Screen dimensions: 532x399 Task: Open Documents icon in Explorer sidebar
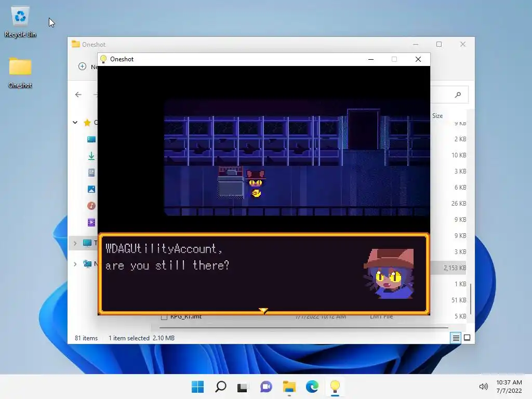[x=91, y=172]
